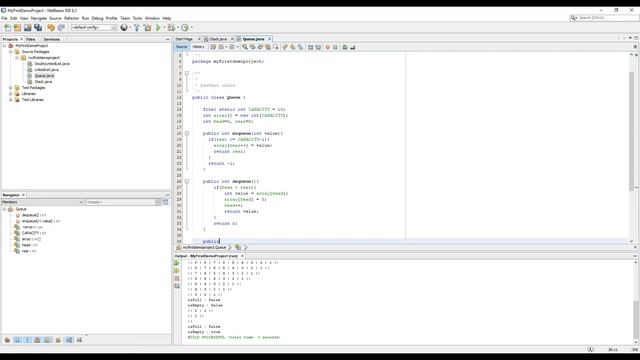
Task: Click the Search magnifier icon at the top right
Action: (573, 18)
